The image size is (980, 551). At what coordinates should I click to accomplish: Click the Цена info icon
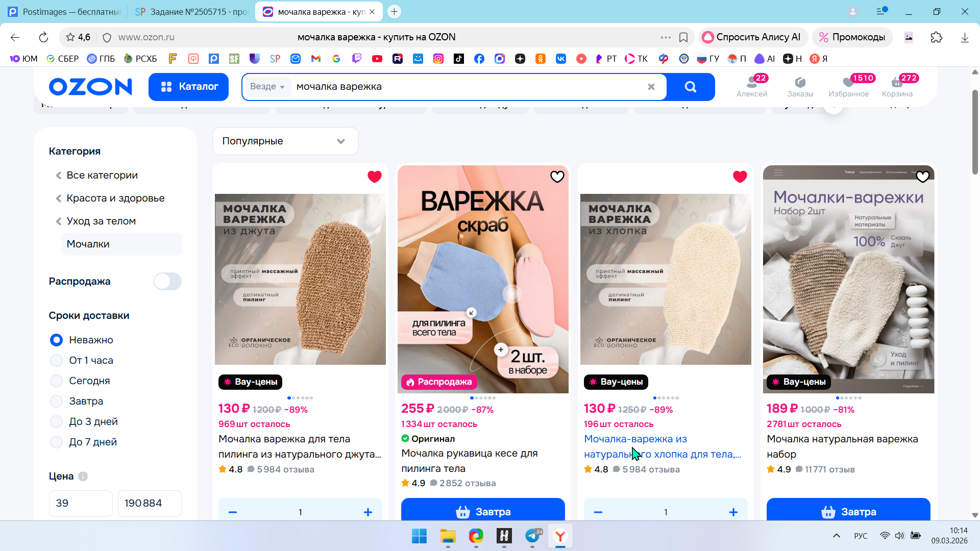[x=83, y=476]
